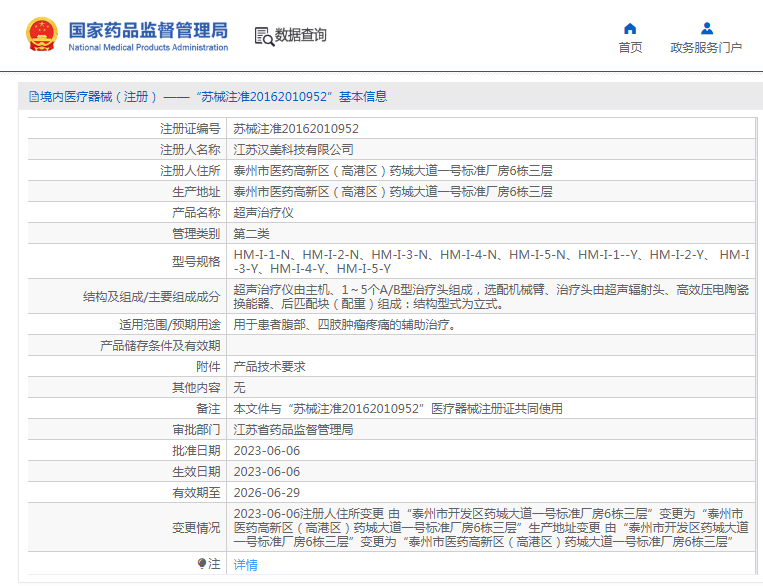Click the 产品名称 row label
This screenshot has height=586, width=763.
point(196,212)
